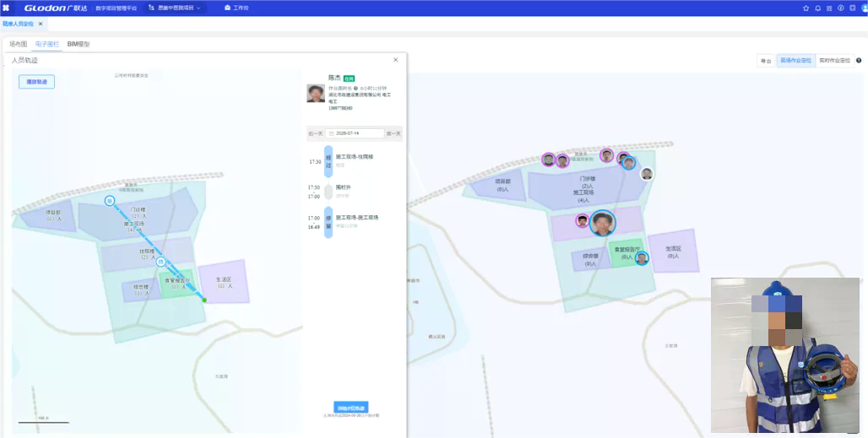Viewport: 868px width, 438px height.
Task: Click the info circle icon in header
Action: tap(841, 8)
